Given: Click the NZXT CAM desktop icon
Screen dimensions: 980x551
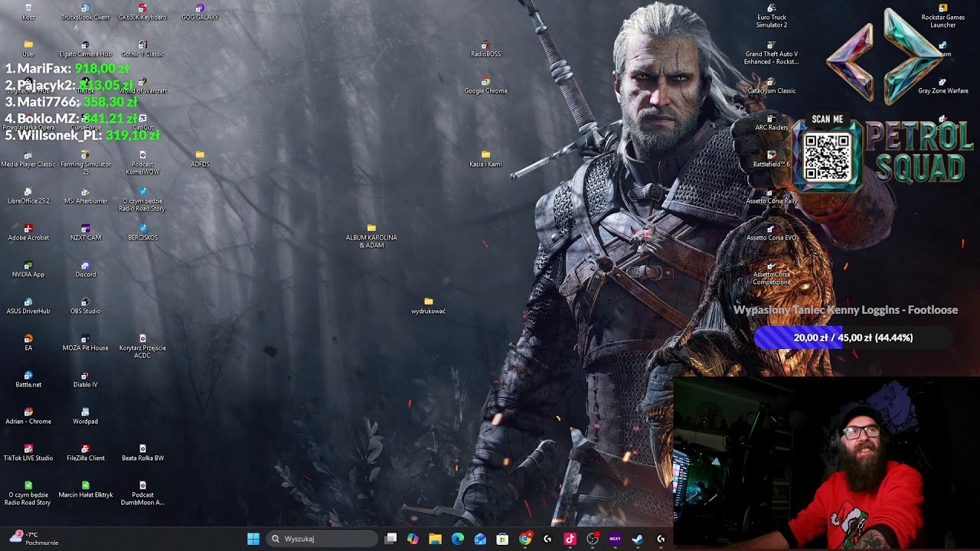Looking at the screenshot, I should point(85,232).
